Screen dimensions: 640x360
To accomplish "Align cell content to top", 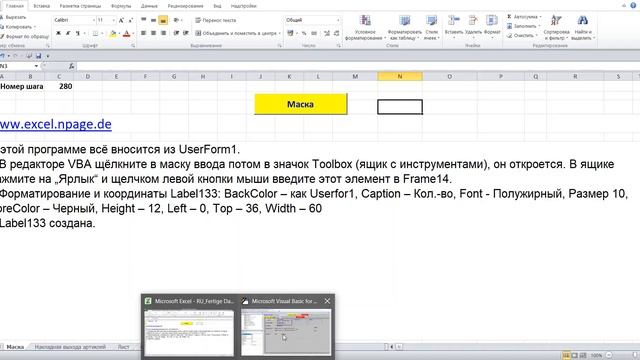I will click(x=144, y=20).
